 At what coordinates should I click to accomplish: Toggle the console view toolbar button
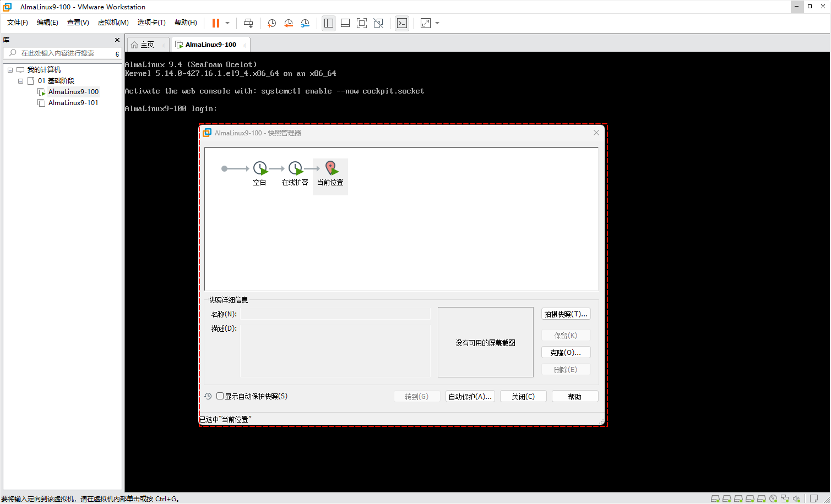pyautogui.click(x=402, y=23)
